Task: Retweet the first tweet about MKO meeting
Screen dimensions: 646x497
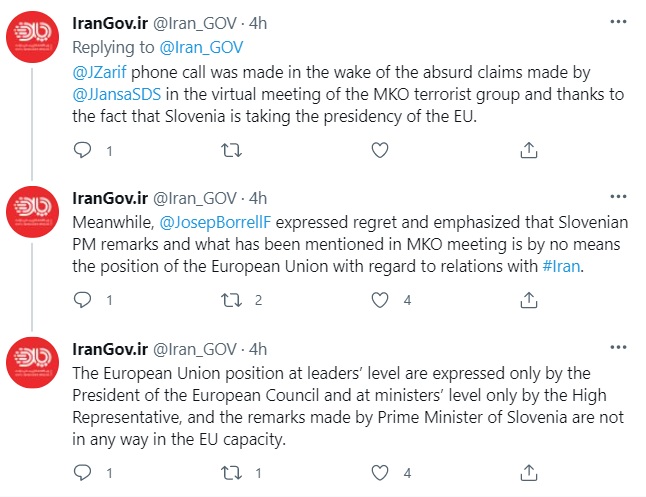Action: 230,151
